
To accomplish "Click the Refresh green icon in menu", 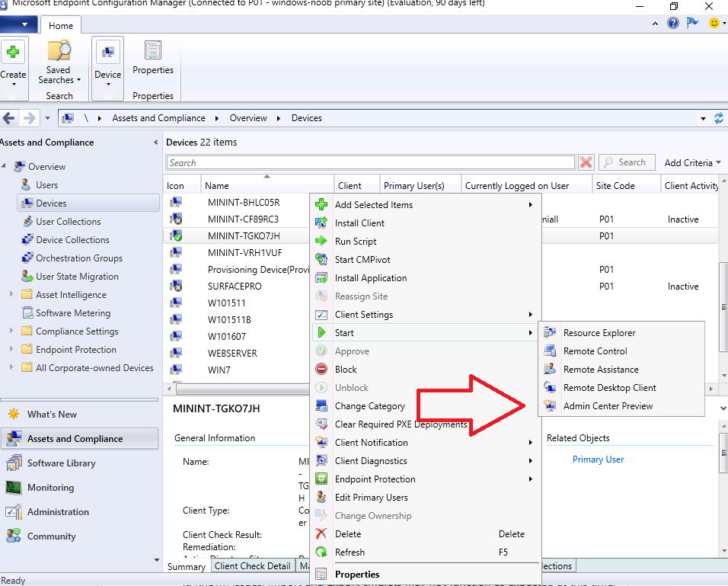I will (x=321, y=552).
